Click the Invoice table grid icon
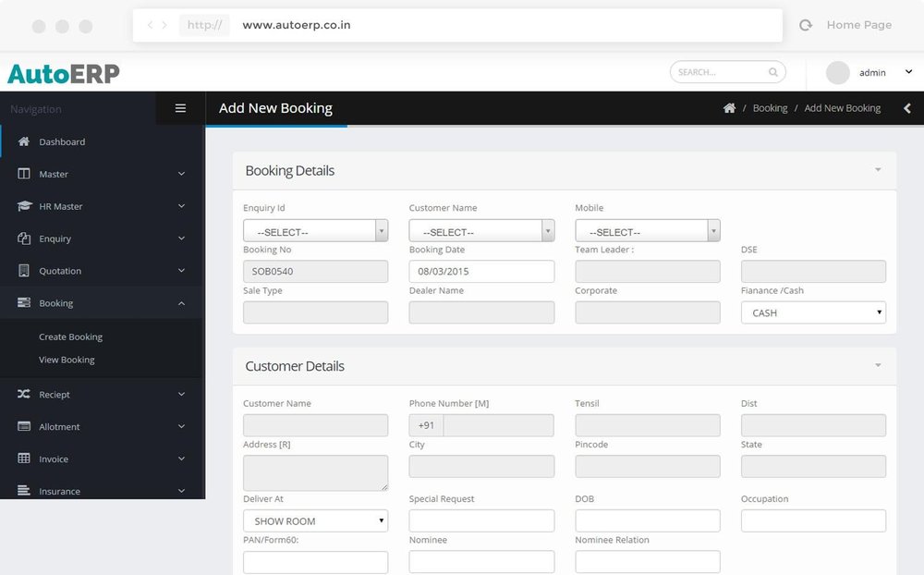The width and height of the screenshot is (924, 575). [x=24, y=459]
